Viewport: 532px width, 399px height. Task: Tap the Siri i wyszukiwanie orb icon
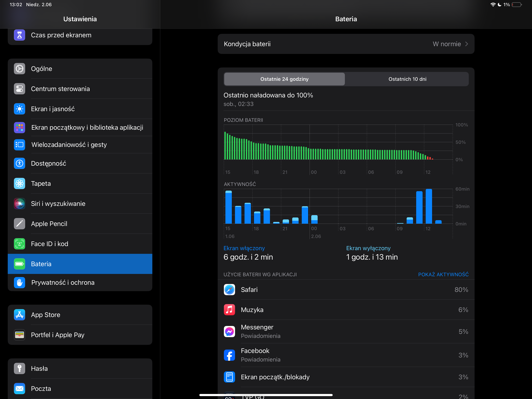tap(20, 204)
